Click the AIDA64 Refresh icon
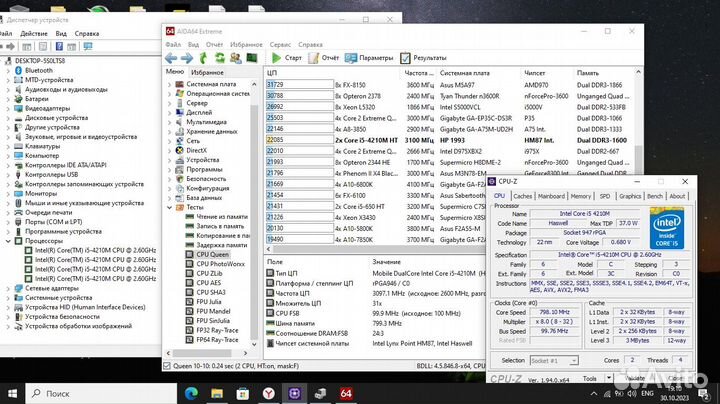This screenshot has height=404, width=720. pyautogui.click(x=219, y=58)
